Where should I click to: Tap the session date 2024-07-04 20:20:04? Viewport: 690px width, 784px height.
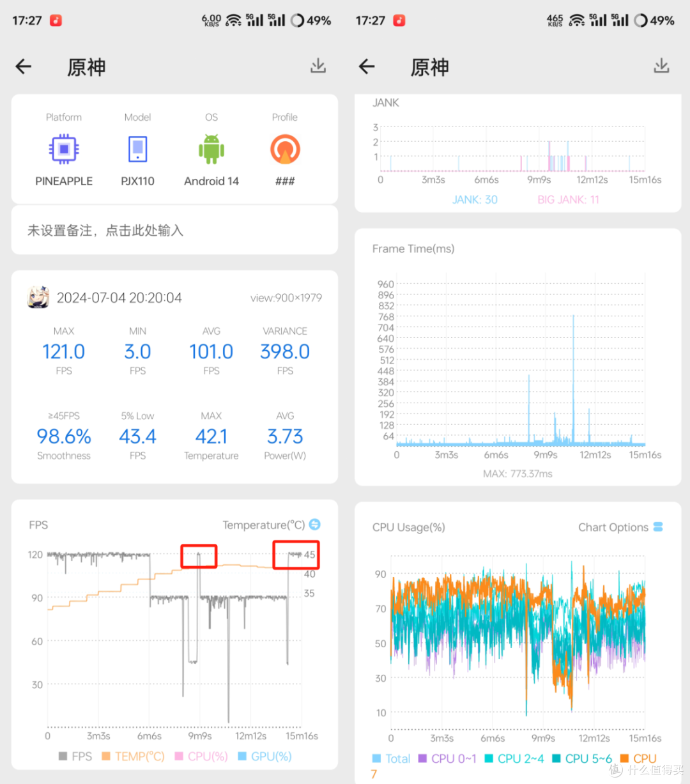pyautogui.click(x=119, y=298)
